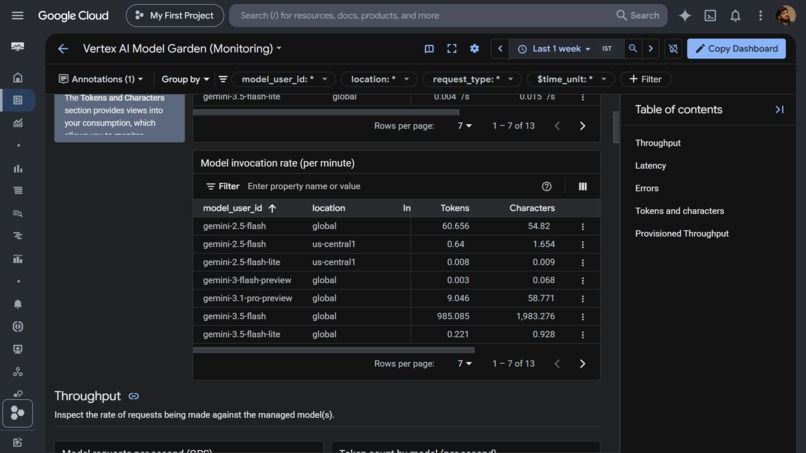806x453 pixels.
Task: Expand Annotations (1) dropdown
Action: click(x=101, y=79)
